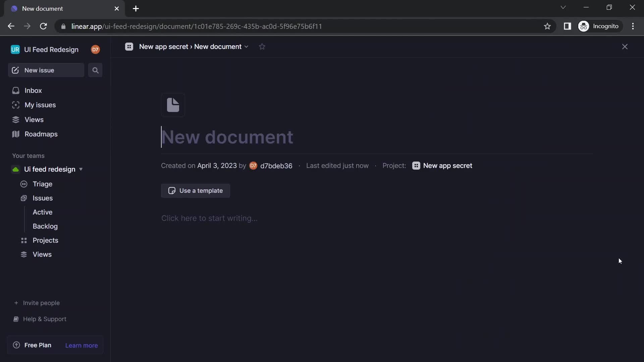Expand the Issues tree item in sidebar
The width and height of the screenshot is (644, 362).
42,198
